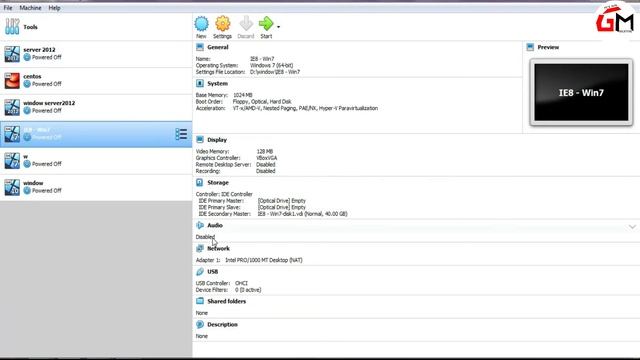The image size is (640, 360).
Task: Click the Audio section speaker icon
Action: (x=200, y=225)
